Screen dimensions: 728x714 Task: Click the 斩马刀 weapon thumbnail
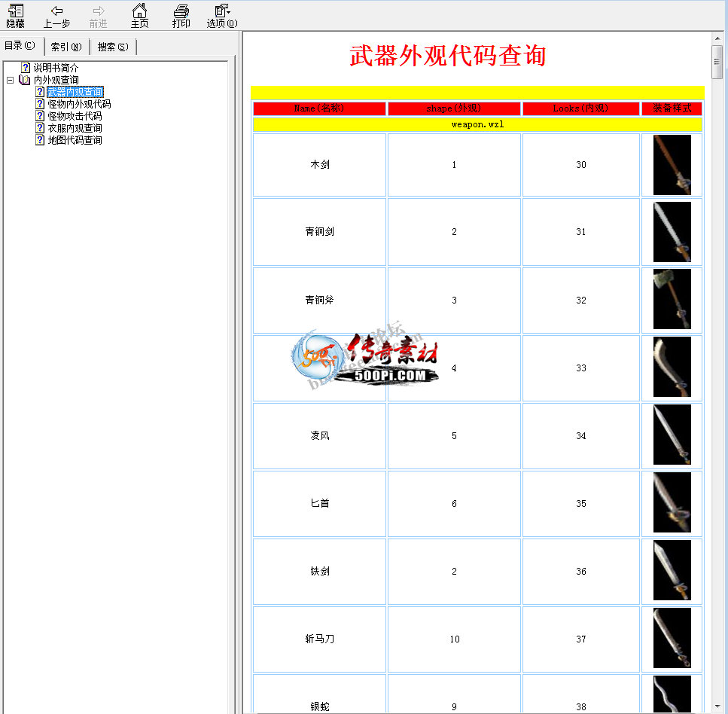[x=672, y=638]
